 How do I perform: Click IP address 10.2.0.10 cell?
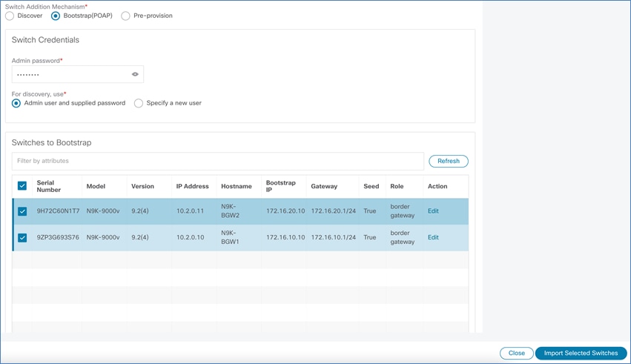point(190,237)
